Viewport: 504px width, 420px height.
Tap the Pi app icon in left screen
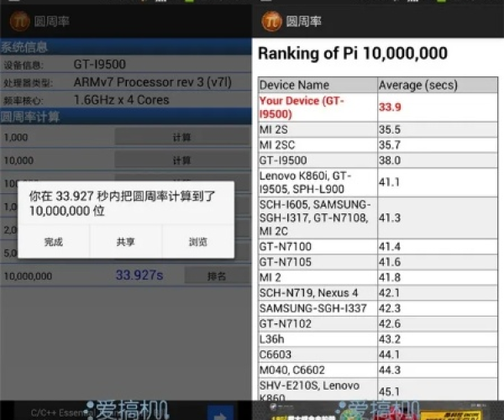(20, 21)
